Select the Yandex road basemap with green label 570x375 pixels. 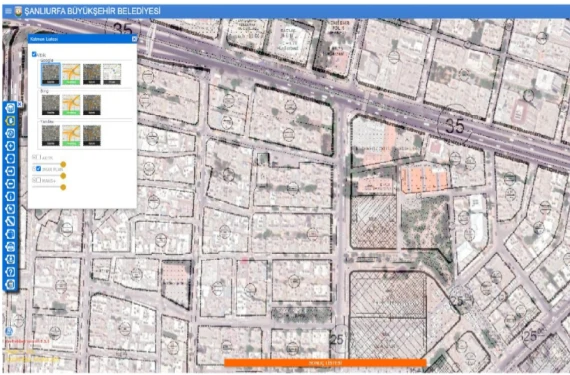(71, 136)
